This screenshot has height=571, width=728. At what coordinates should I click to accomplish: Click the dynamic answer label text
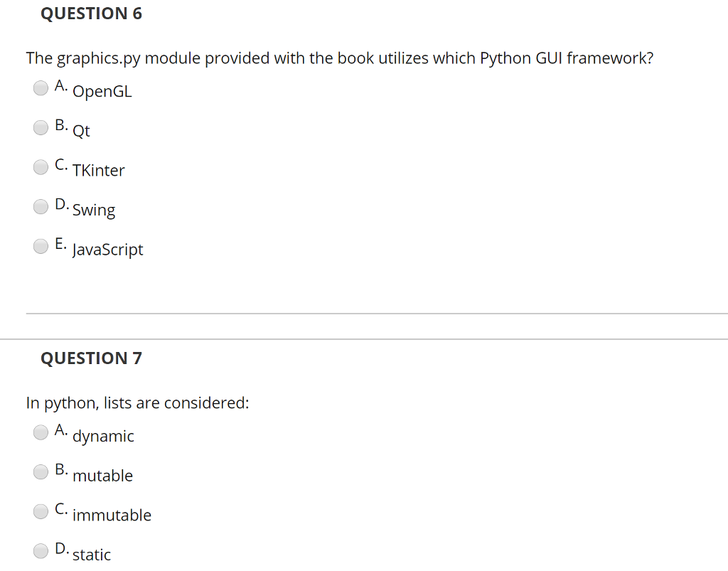coord(102,437)
